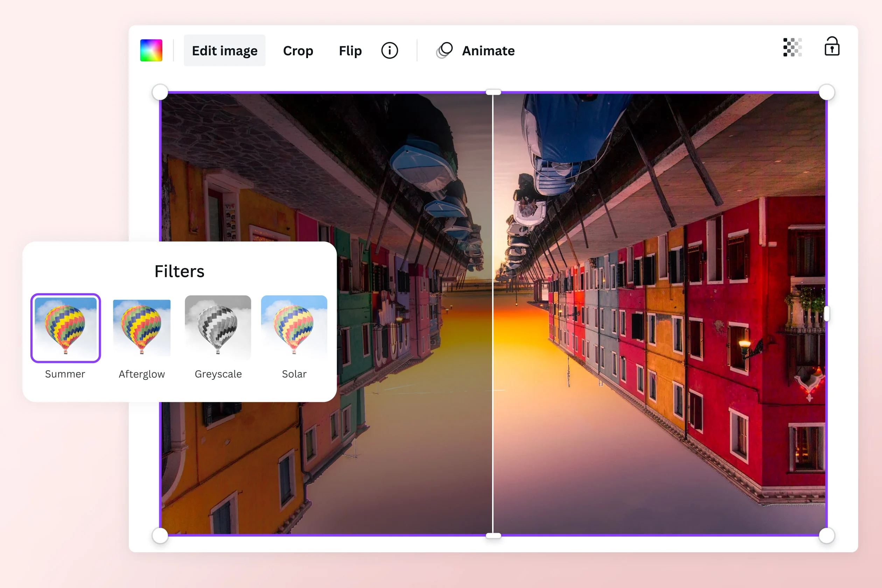Image resolution: width=882 pixels, height=588 pixels.
Task: Click the Edit image tab
Action: 223,50
